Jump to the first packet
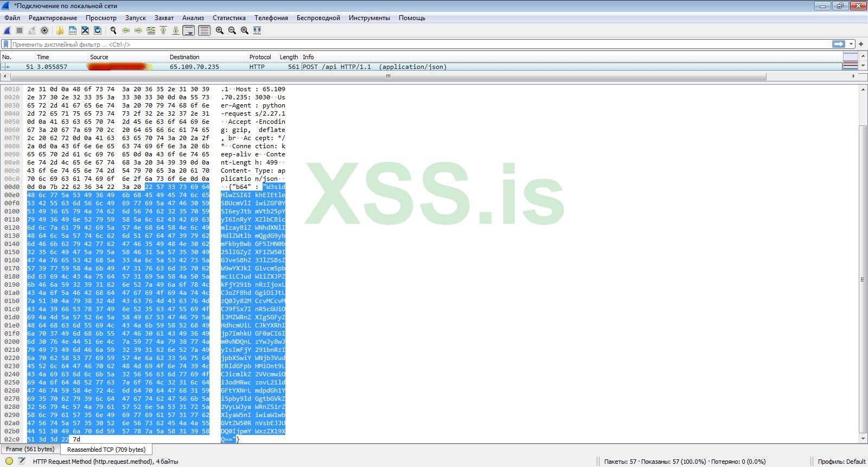This screenshot has height=467, width=868. click(163, 30)
